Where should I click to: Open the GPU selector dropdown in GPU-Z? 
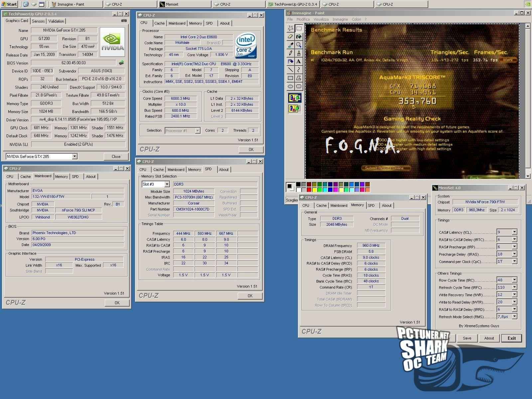pos(74,156)
